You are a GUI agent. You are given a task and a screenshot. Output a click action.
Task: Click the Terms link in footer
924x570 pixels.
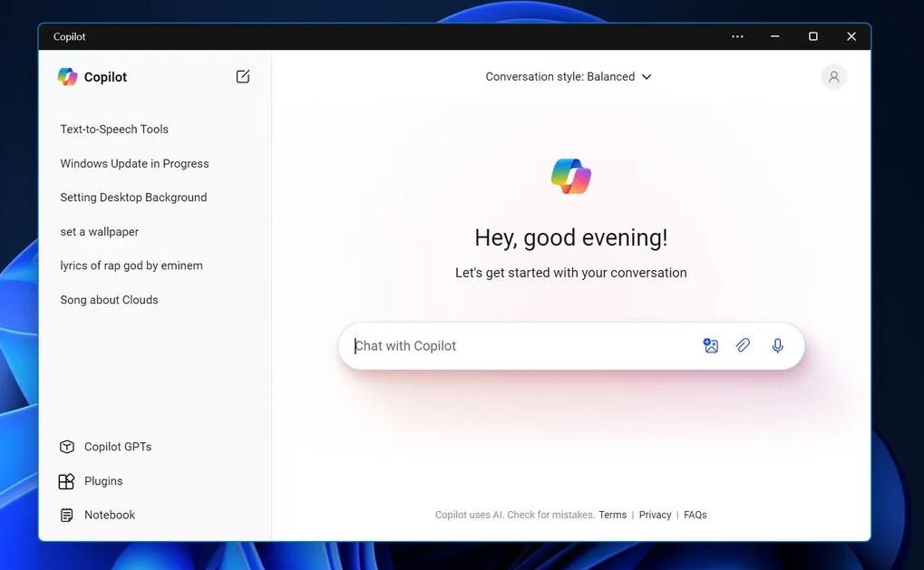tap(612, 515)
